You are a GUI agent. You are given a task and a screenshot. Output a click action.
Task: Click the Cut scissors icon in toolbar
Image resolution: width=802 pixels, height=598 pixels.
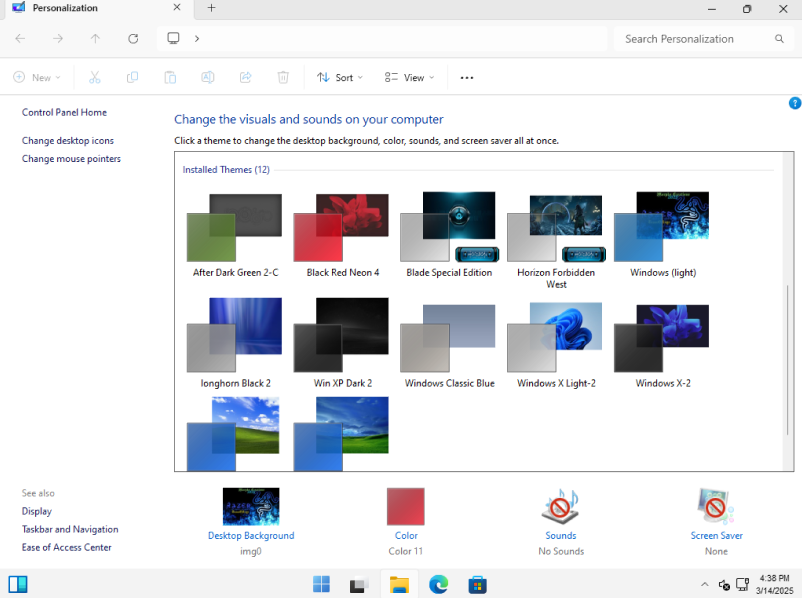(95, 77)
